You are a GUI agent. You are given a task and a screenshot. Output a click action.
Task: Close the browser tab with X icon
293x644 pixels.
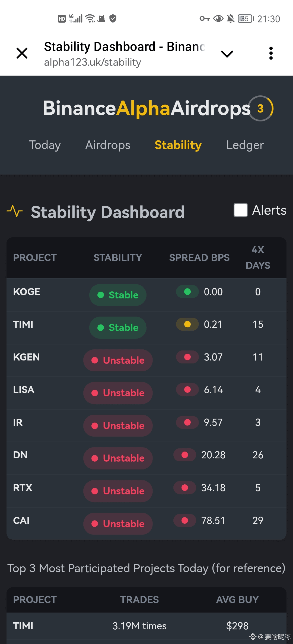pos(22,53)
